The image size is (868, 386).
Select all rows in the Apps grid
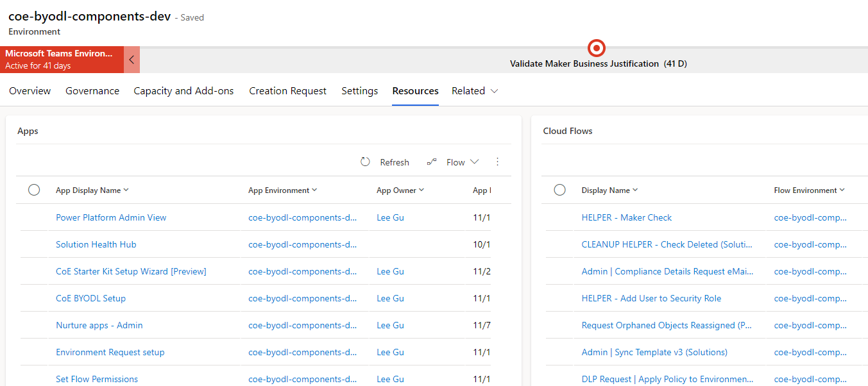(34, 190)
